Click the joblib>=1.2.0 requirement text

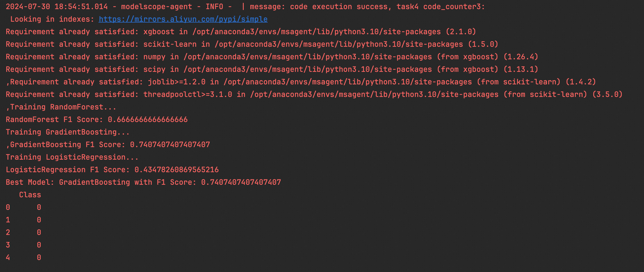tap(177, 82)
